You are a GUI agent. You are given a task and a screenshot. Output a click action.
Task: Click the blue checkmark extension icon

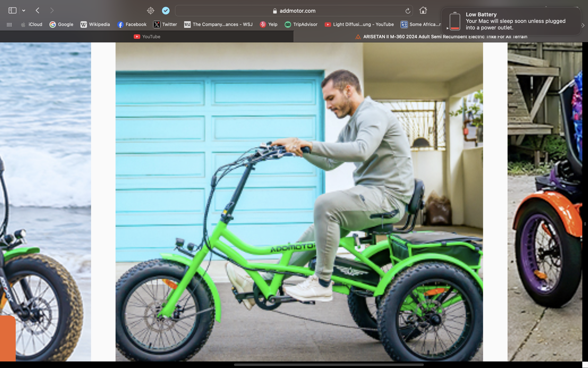tap(166, 11)
